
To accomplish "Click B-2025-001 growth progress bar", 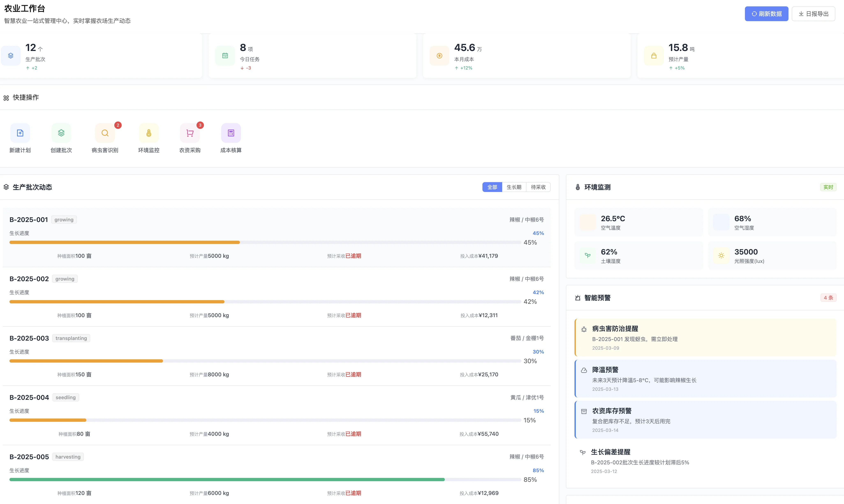I will coord(265,242).
